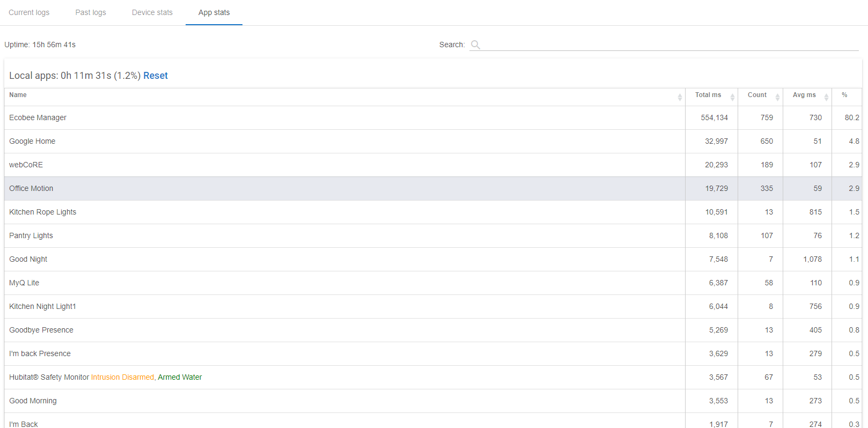Select the MyQ Lite app
Screen dimensions: 868x428
24,283
